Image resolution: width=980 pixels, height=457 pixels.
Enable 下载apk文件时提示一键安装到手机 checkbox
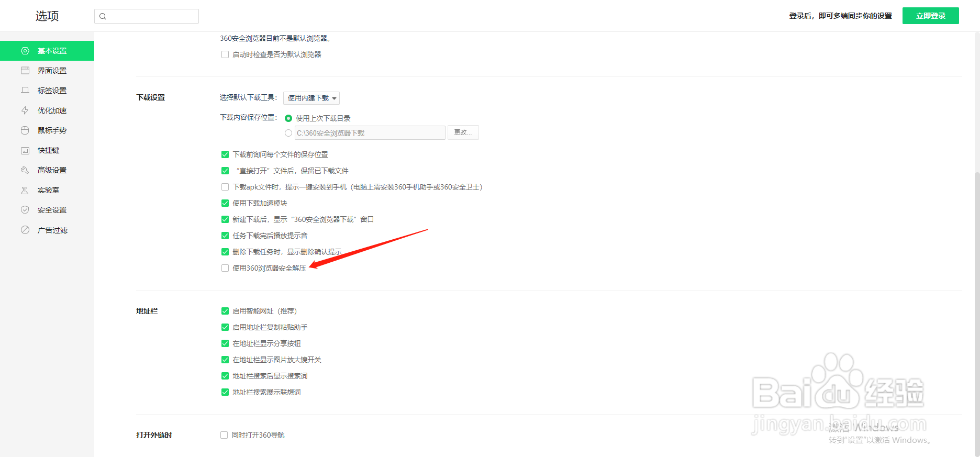[225, 187]
